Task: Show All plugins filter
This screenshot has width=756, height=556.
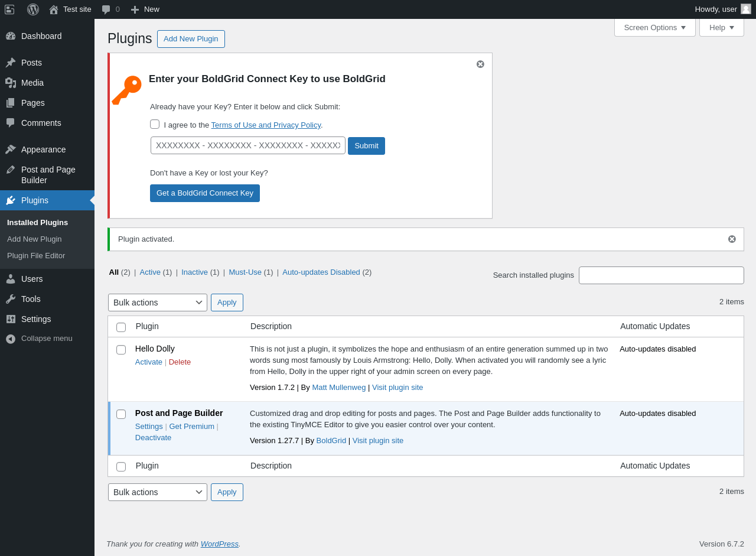Action: 114,272
